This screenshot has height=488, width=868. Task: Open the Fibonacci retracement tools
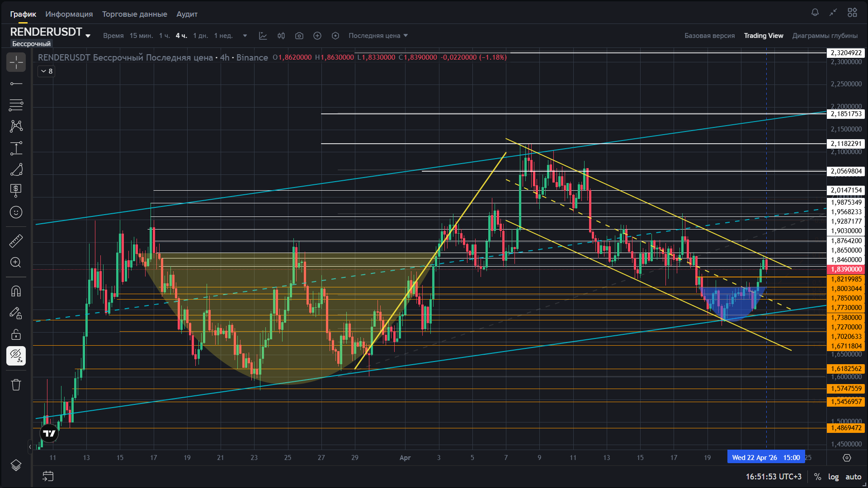pos(16,105)
